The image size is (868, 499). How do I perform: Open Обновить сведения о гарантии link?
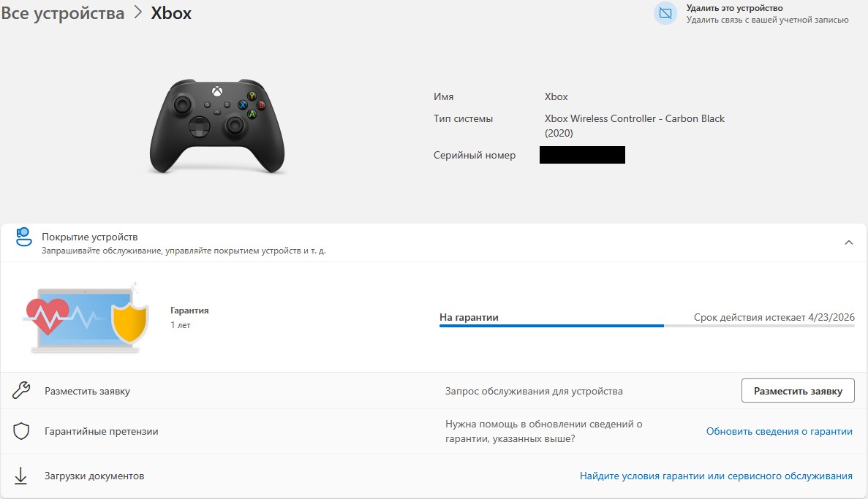coord(779,432)
